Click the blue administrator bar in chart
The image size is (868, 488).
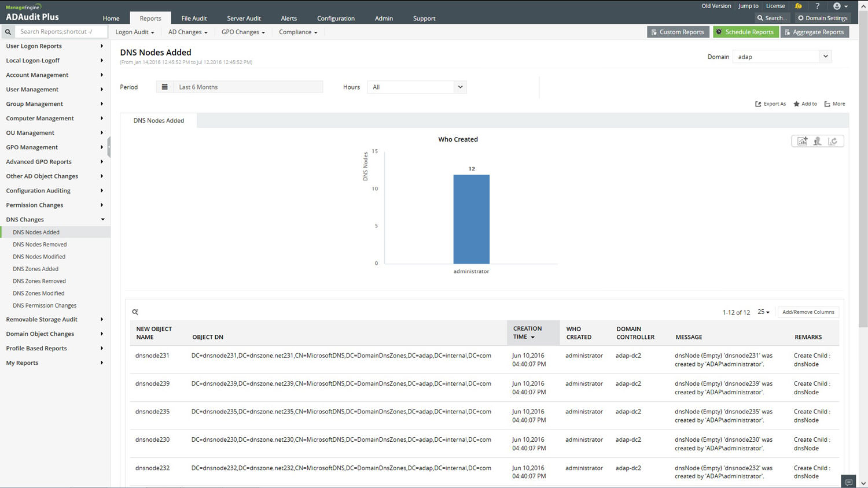click(x=471, y=219)
